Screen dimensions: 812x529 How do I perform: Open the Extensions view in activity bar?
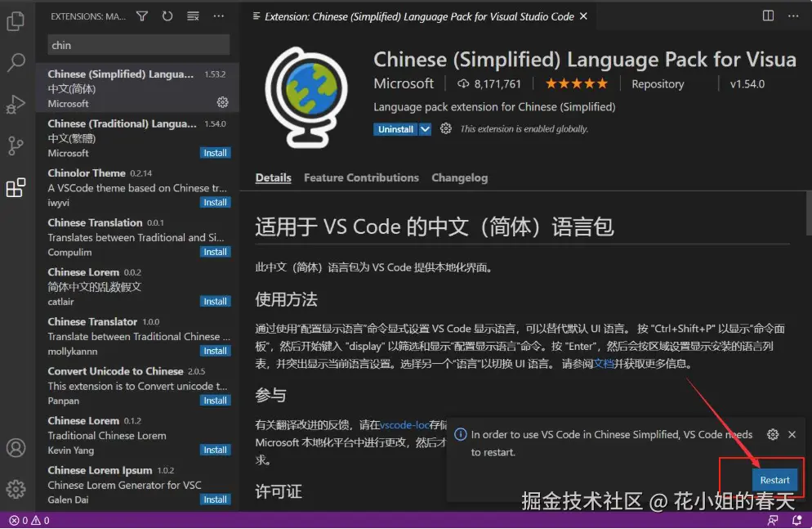tap(16, 187)
